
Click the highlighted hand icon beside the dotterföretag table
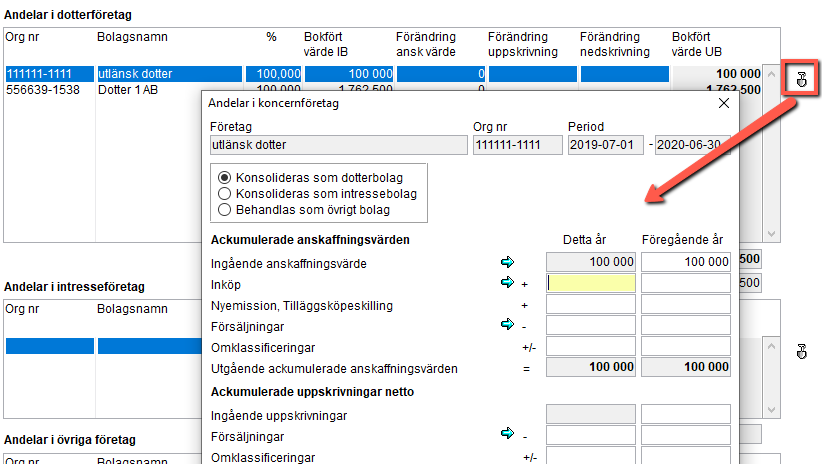click(801, 79)
